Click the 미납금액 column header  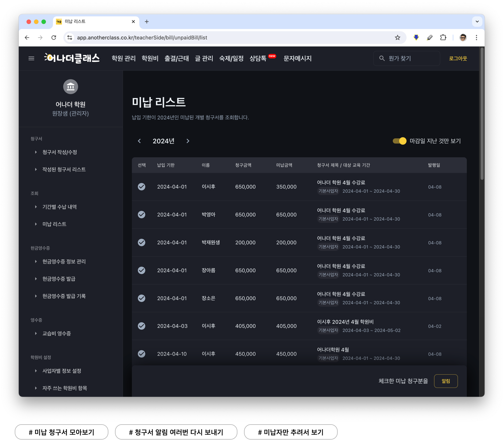tap(284, 165)
